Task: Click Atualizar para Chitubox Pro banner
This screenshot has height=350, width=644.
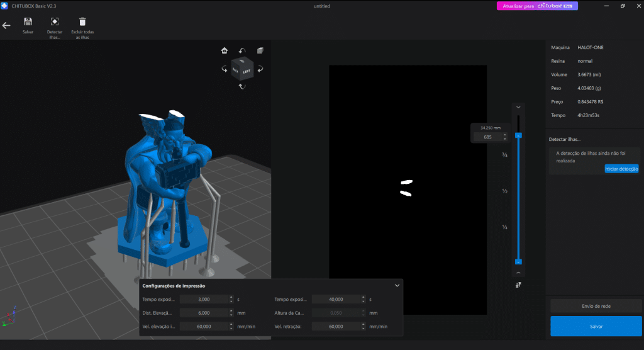Action: (537, 6)
